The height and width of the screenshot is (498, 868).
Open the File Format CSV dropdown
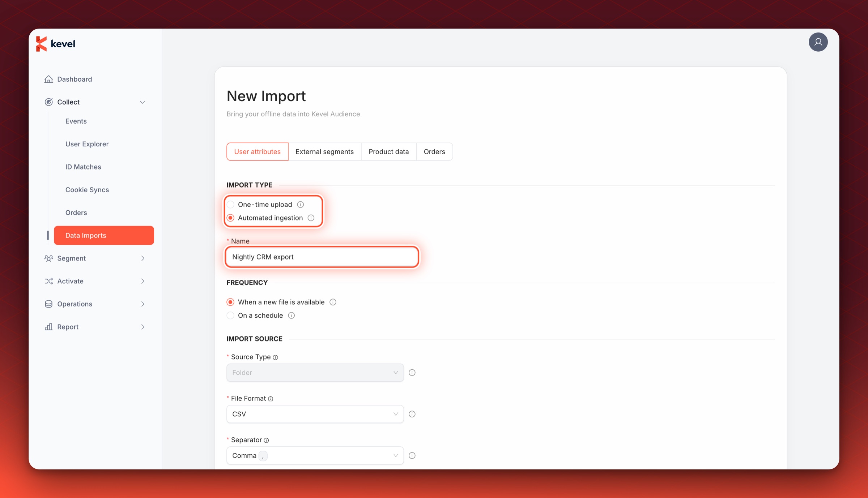pyautogui.click(x=315, y=414)
